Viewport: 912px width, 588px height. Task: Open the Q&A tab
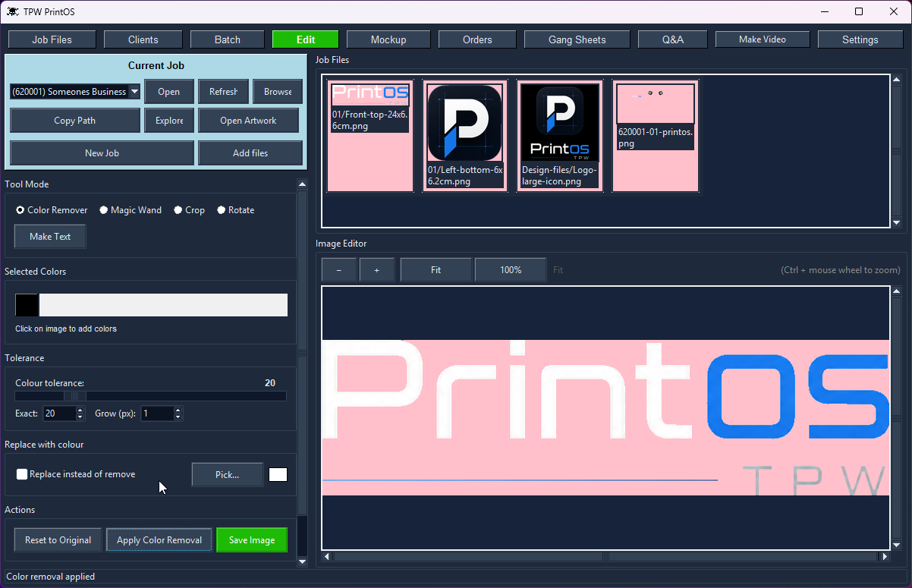coord(673,39)
